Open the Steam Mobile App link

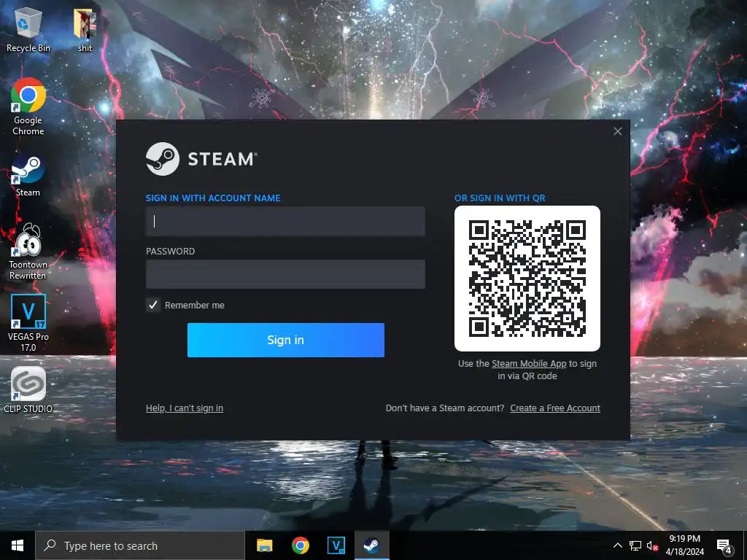529,364
